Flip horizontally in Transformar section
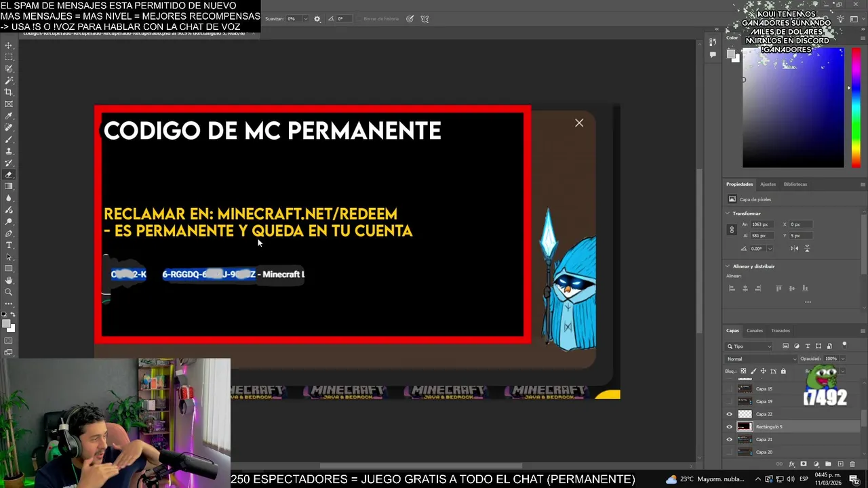The image size is (868, 488). 794,248
